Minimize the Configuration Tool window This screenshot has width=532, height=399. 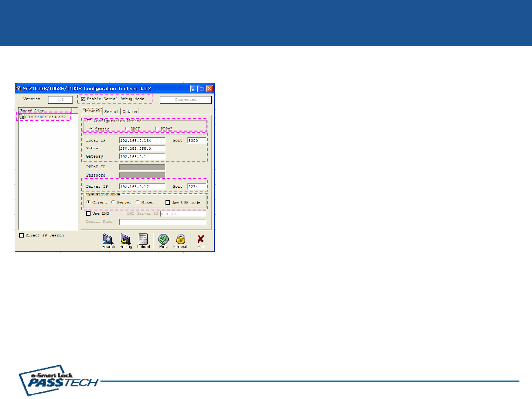click(194, 89)
